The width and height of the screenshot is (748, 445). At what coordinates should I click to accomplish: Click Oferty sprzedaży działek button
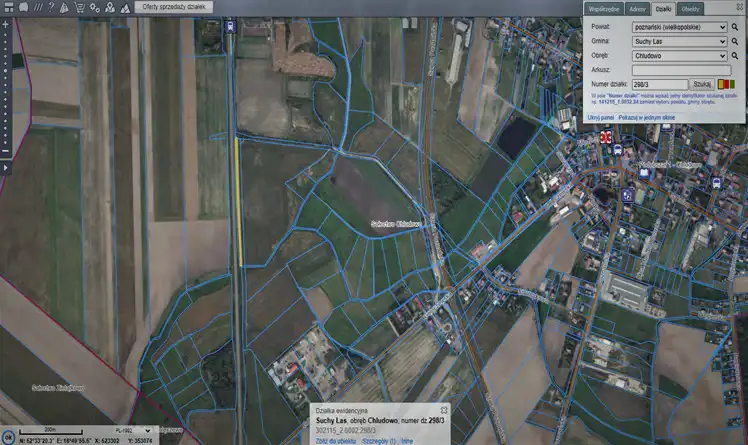pyautogui.click(x=174, y=6)
